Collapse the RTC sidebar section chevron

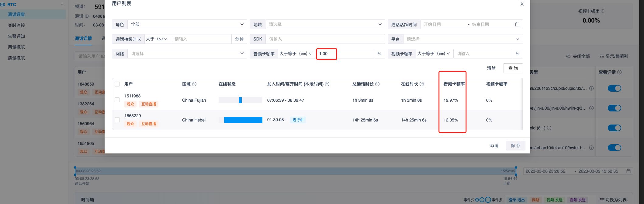pyautogui.click(x=62, y=5)
